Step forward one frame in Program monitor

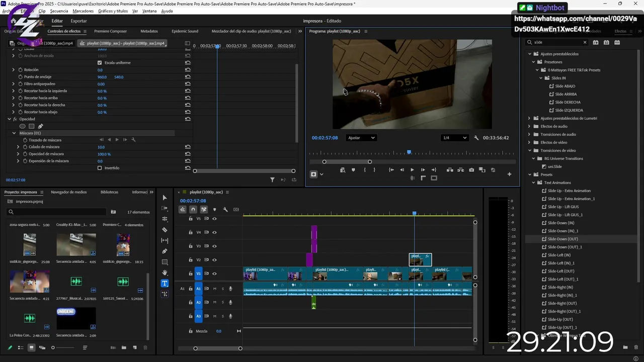pos(423,170)
